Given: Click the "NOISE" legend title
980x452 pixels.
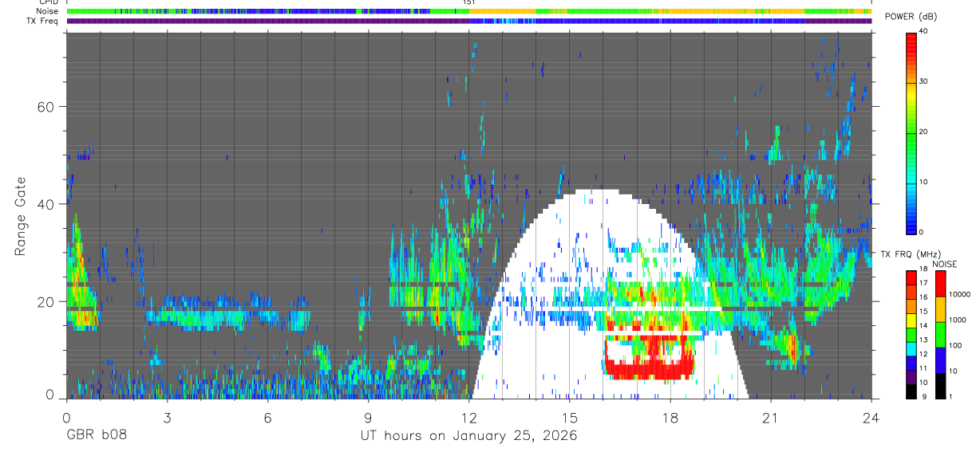Looking at the screenshot, I should pos(945,264).
